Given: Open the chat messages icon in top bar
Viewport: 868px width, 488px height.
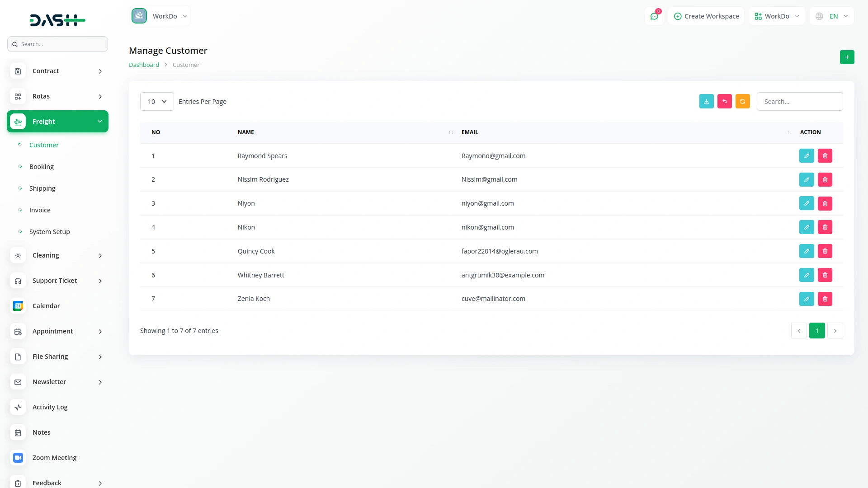Looking at the screenshot, I should 654,16.
